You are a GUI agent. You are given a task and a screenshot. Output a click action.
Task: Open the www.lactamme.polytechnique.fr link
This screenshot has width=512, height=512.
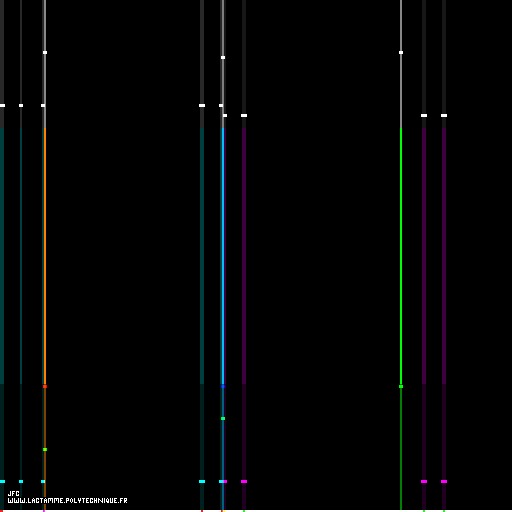67,501
